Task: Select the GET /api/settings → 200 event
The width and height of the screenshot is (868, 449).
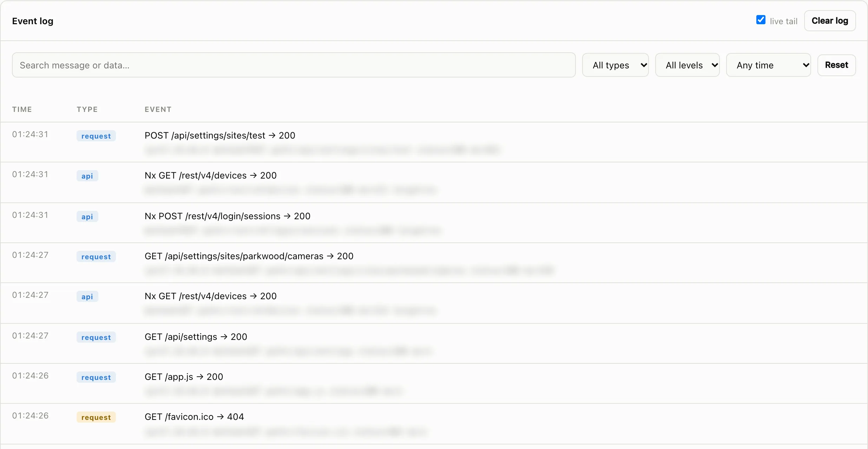Action: click(x=434, y=343)
